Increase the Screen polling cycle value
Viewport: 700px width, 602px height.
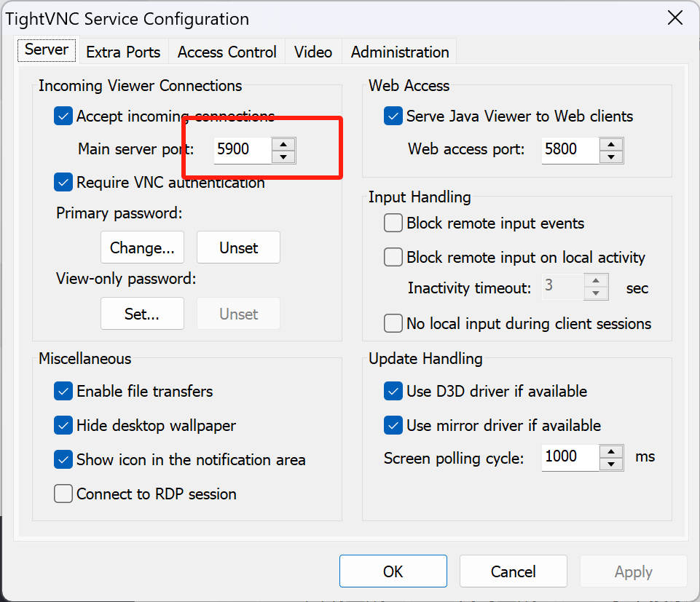[x=612, y=453]
